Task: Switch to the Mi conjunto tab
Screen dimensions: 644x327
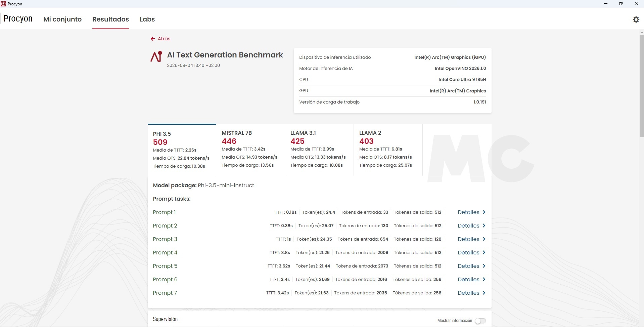Action: tap(62, 19)
